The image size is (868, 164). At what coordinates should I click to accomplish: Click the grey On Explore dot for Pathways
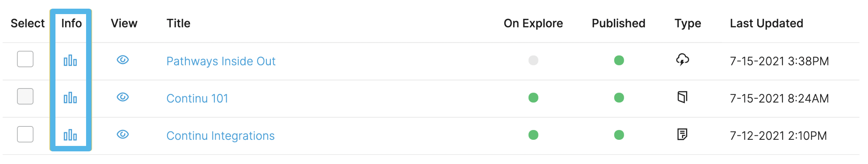533,60
